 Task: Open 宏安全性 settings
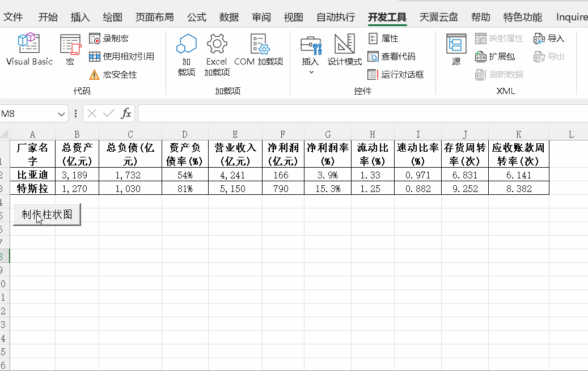[x=113, y=74]
